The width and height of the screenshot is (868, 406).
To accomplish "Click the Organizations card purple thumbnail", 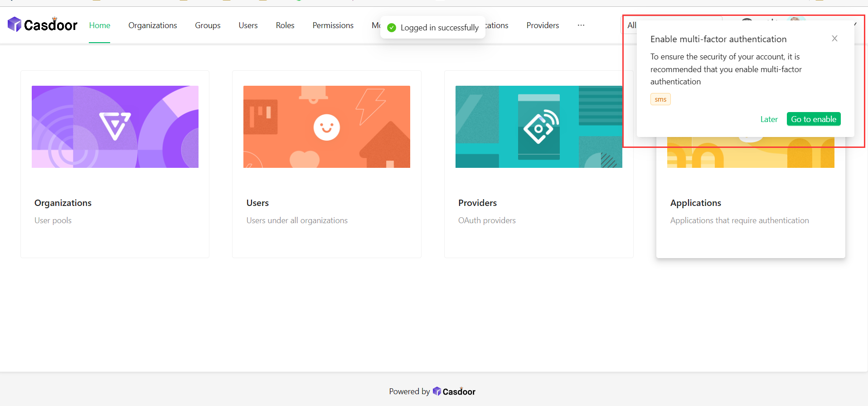I will click(115, 127).
